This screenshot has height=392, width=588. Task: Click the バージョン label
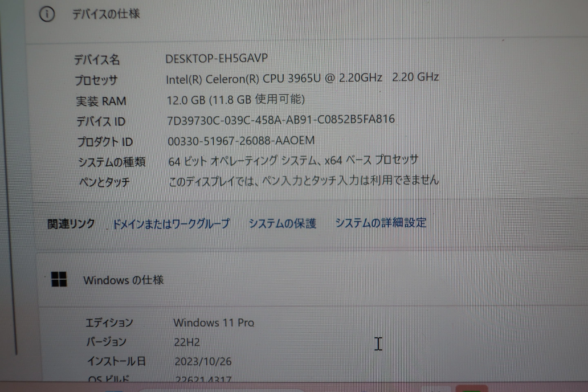pos(107,342)
